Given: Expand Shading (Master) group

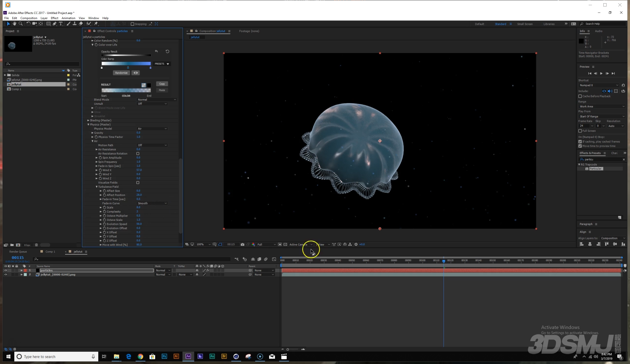Looking at the screenshot, I should (88, 120).
